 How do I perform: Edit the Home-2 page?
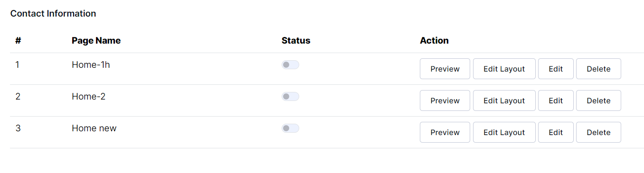[556, 100]
